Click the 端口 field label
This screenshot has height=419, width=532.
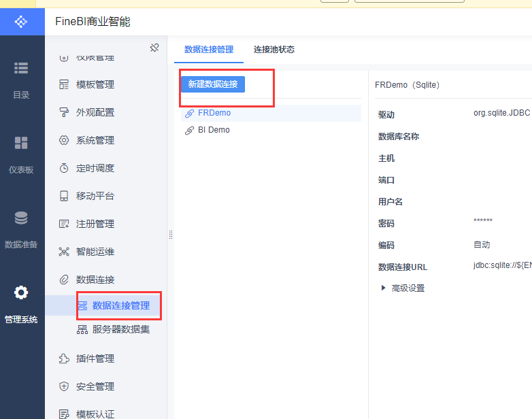[x=386, y=180]
